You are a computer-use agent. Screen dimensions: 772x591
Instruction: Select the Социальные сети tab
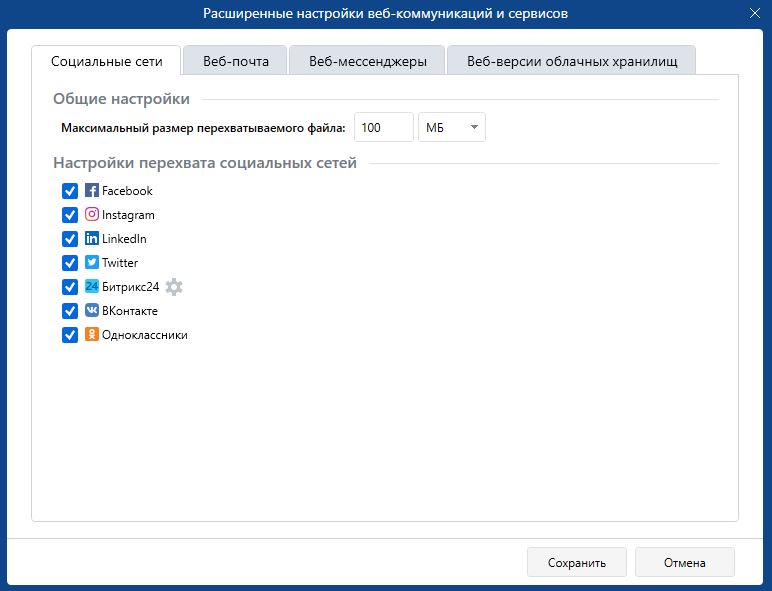[x=106, y=61]
